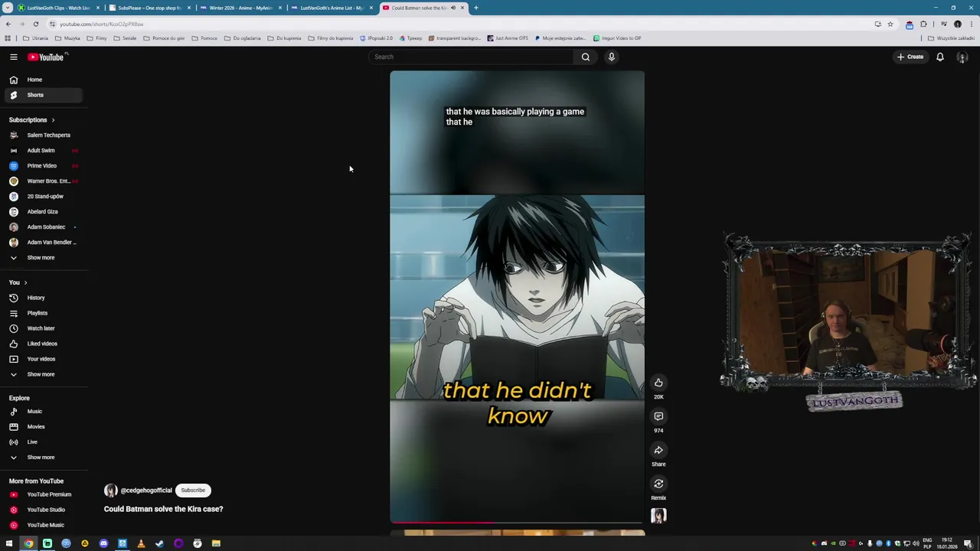Open Prime Video subscription
The height and width of the screenshot is (551, 980).
43,166
